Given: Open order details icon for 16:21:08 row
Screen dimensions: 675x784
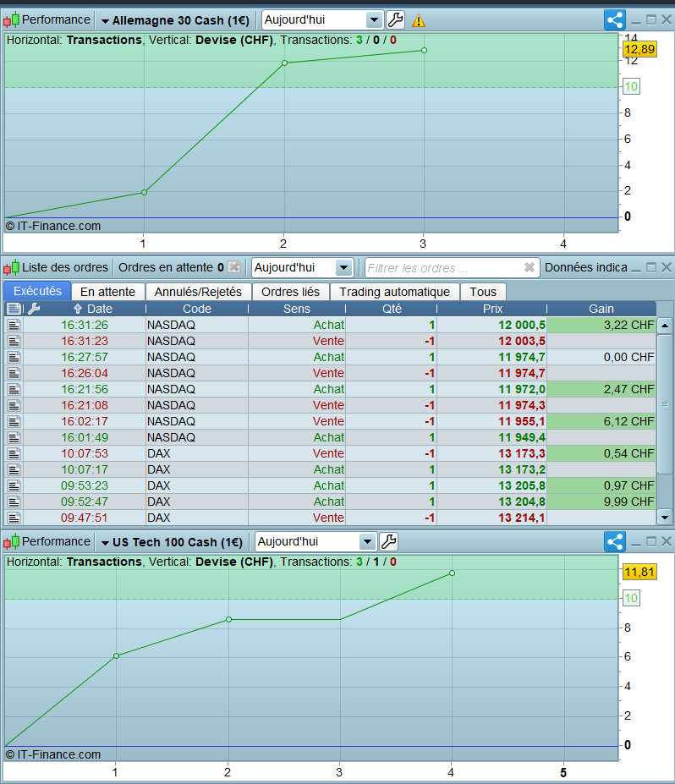Looking at the screenshot, I should point(14,405).
